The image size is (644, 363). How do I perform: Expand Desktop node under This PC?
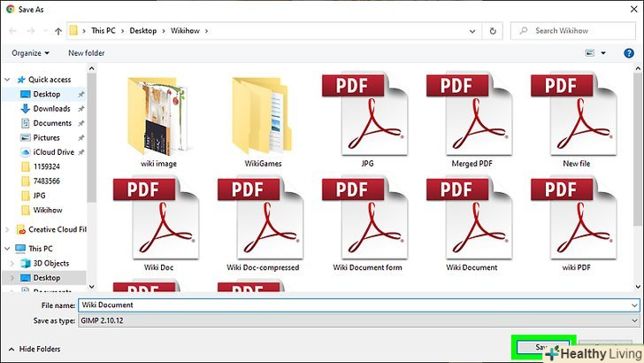pos(11,278)
